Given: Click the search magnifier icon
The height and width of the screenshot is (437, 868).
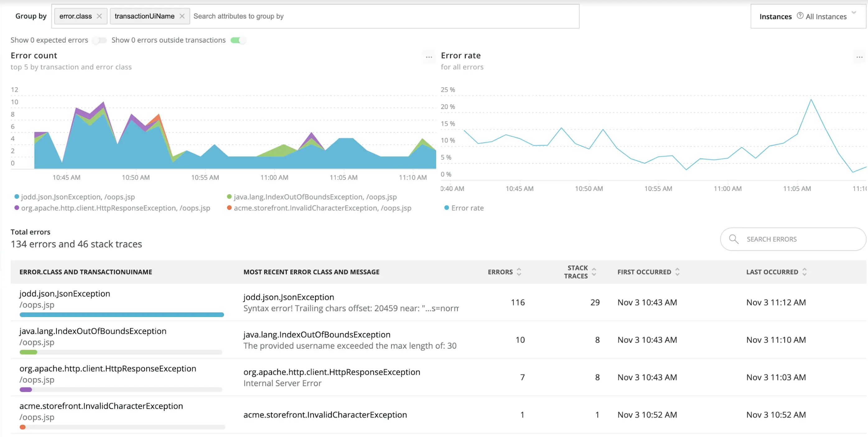Looking at the screenshot, I should tap(734, 239).
